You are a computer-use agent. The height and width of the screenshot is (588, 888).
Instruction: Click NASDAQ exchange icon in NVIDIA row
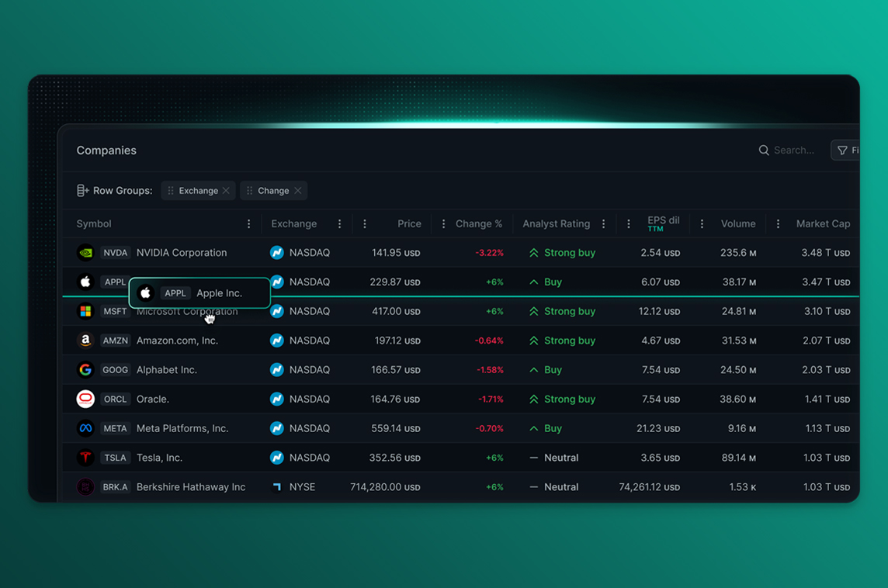coord(277,252)
